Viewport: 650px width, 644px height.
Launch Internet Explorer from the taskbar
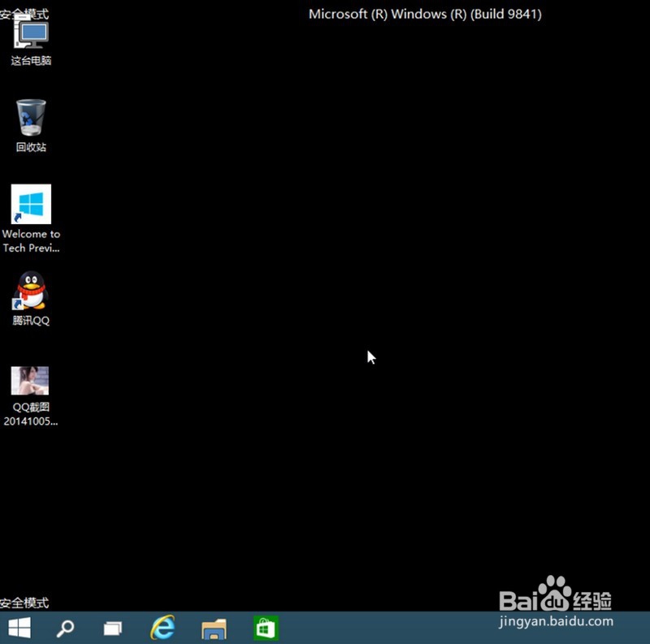(162, 628)
